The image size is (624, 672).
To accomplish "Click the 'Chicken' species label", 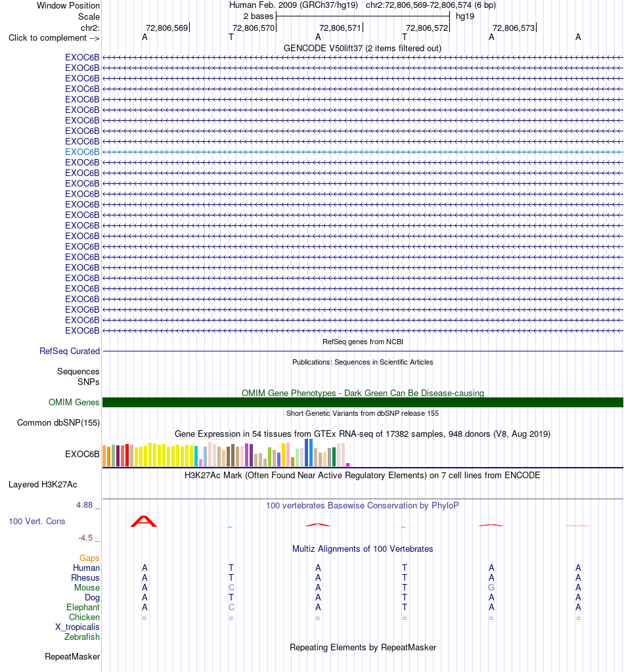I will coord(85,617).
